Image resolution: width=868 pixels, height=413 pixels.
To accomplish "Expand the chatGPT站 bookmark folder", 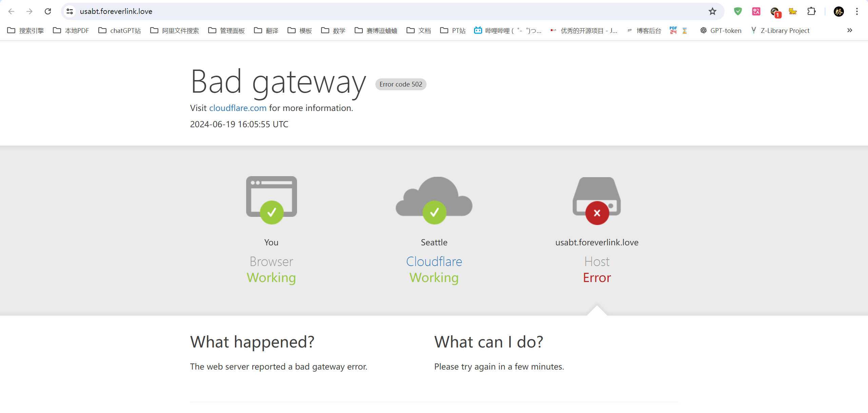I will click(x=119, y=31).
